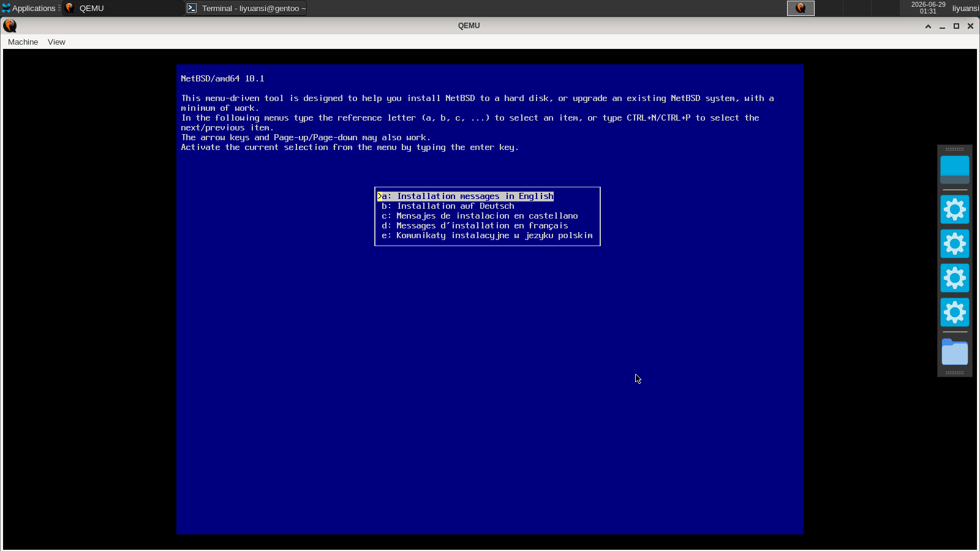Launch the gear icon directly above the dock folder
980x551 pixels.
955,312
